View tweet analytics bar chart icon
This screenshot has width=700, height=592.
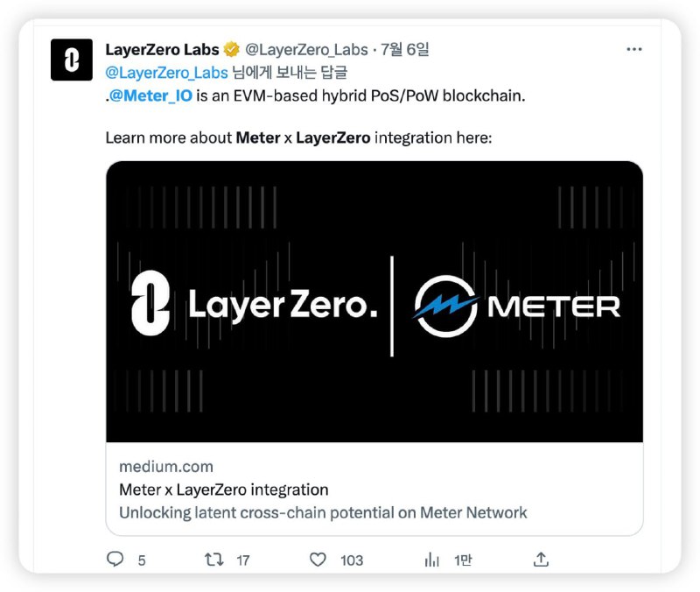click(x=431, y=560)
